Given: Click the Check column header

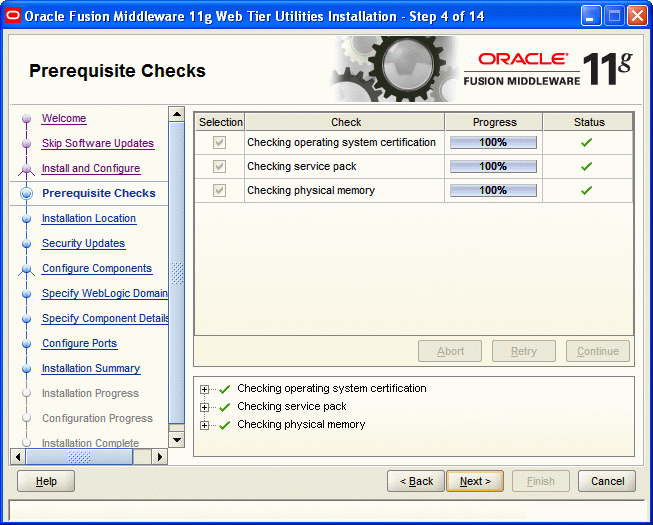Looking at the screenshot, I should tap(345, 122).
